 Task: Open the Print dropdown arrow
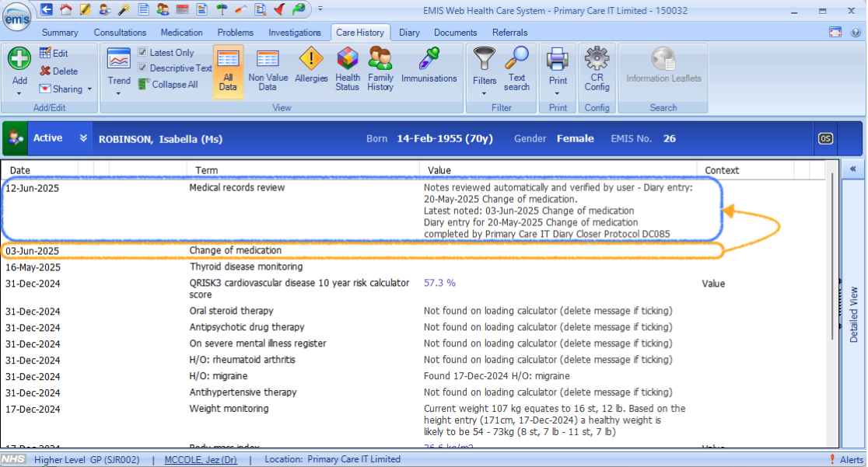point(558,93)
